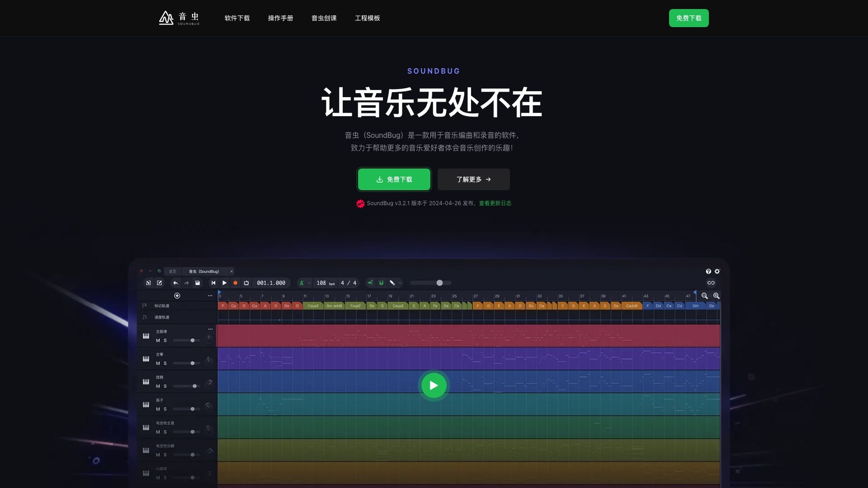
Task: Click the SoundBug logo in the header
Action: pos(179,18)
